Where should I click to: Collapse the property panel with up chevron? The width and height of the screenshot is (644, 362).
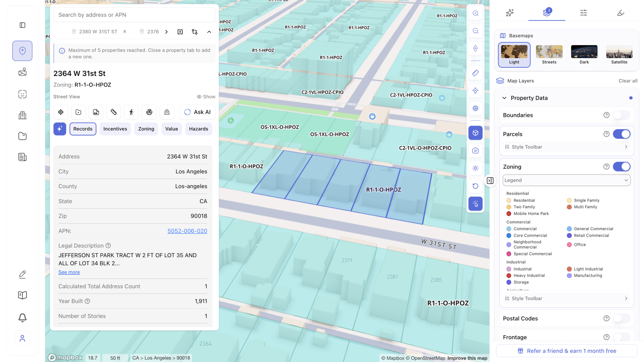tap(209, 32)
